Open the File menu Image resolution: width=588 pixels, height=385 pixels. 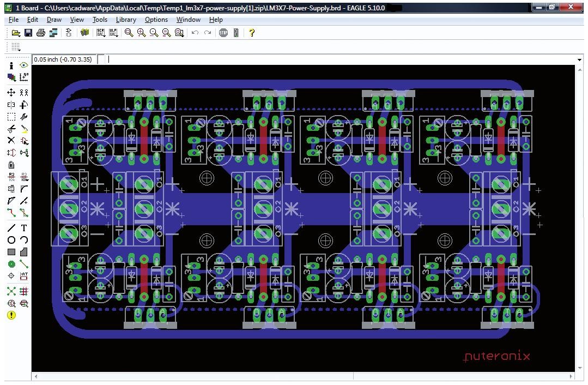tap(14, 20)
